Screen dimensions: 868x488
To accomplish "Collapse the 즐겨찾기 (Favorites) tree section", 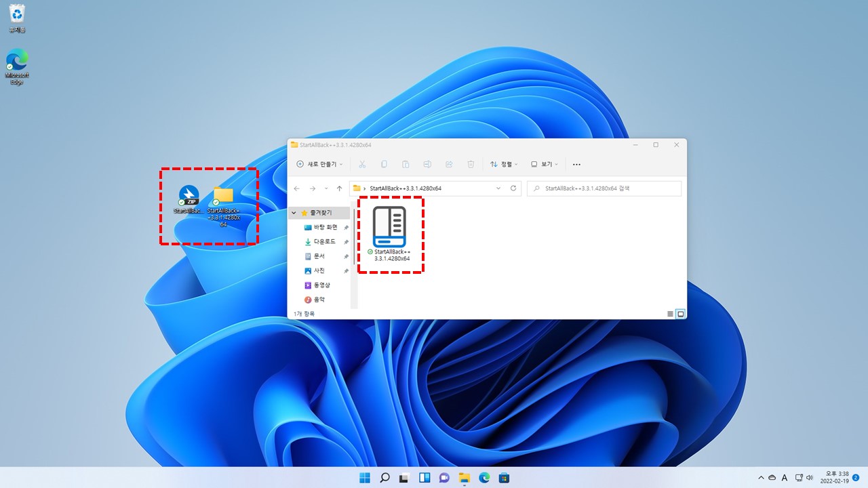I will (x=294, y=213).
